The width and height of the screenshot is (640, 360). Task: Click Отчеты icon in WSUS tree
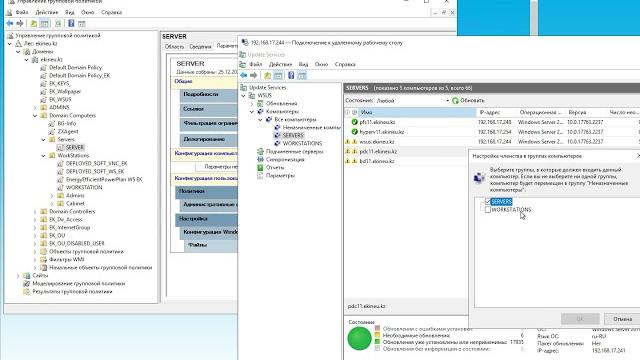[x=260, y=167]
